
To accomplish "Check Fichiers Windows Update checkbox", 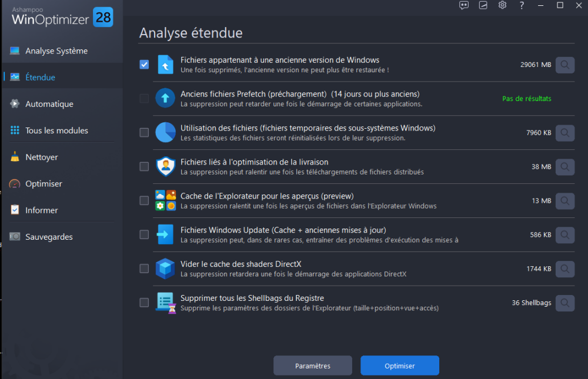I will pyautogui.click(x=144, y=234).
